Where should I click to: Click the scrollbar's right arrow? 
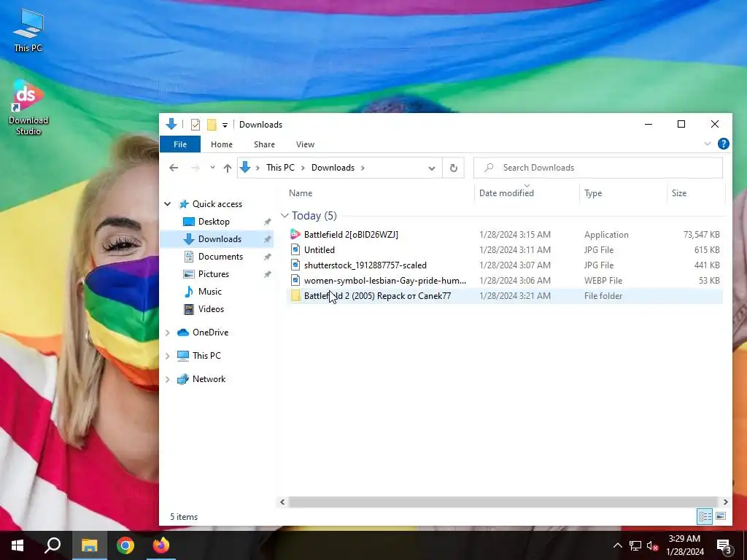point(725,502)
